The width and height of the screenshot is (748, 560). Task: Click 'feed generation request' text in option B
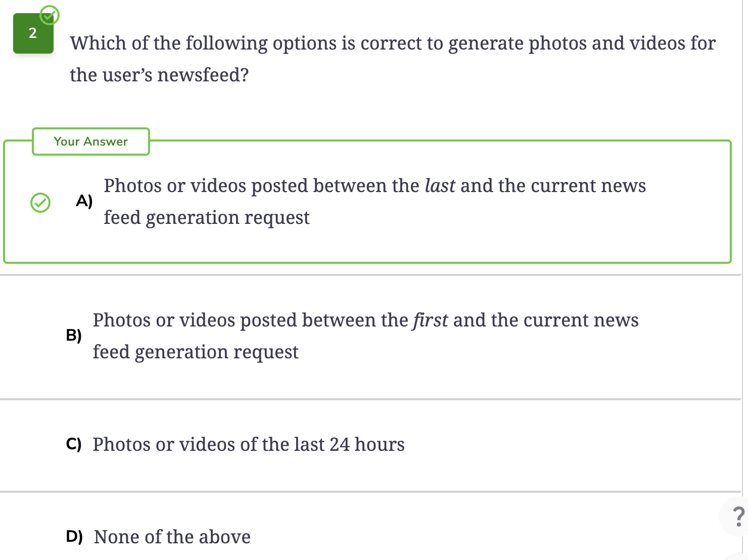(x=196, y=352)
